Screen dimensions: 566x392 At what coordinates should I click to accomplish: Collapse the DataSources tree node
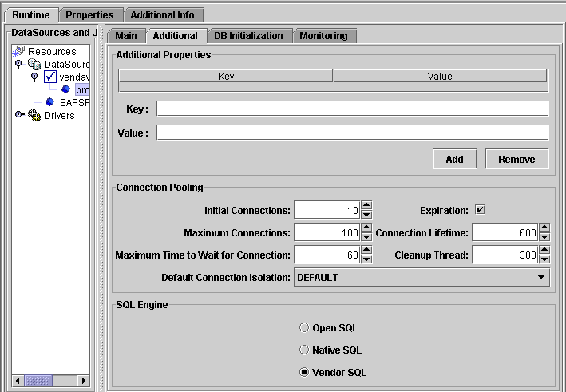click(19, 64)
